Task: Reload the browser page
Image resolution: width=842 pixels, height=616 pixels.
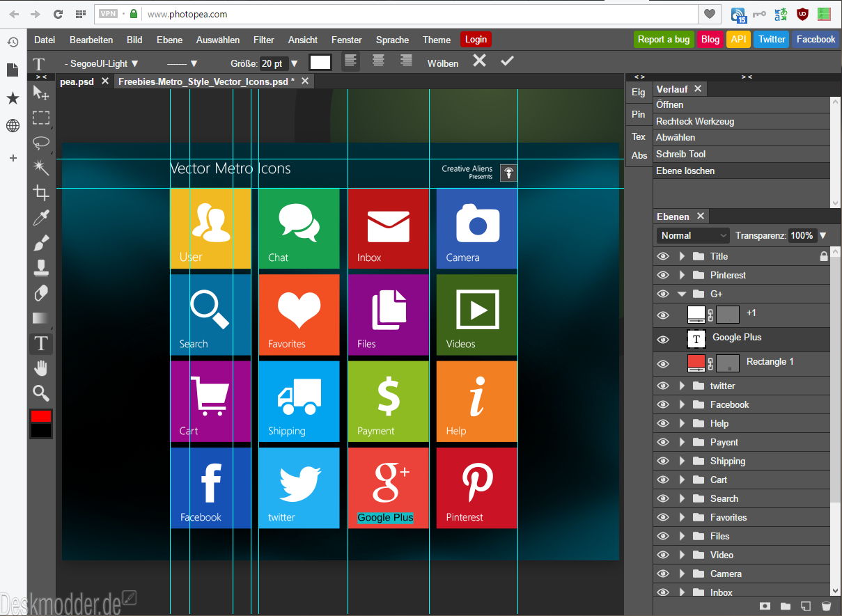Action: (58, 14)
